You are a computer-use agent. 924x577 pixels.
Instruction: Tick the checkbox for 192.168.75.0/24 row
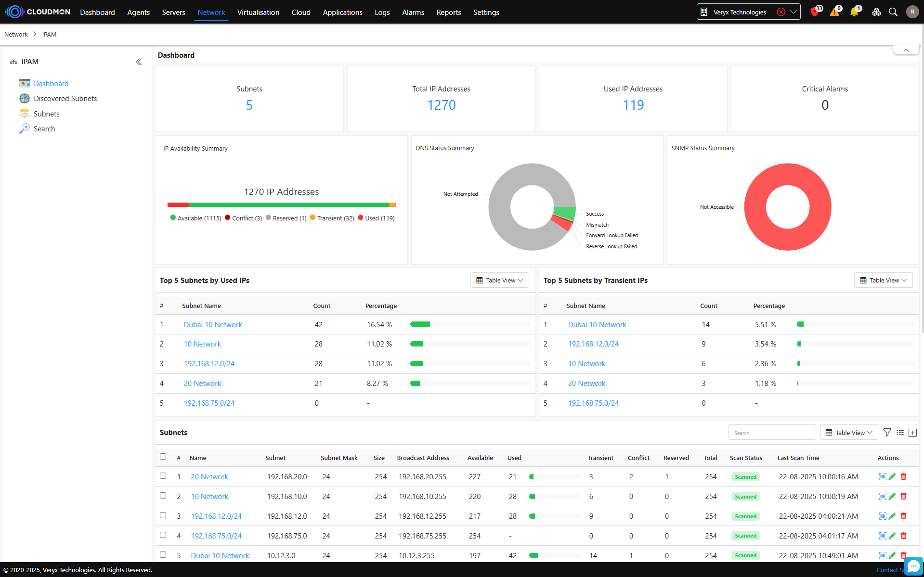(x=163, y=535)
